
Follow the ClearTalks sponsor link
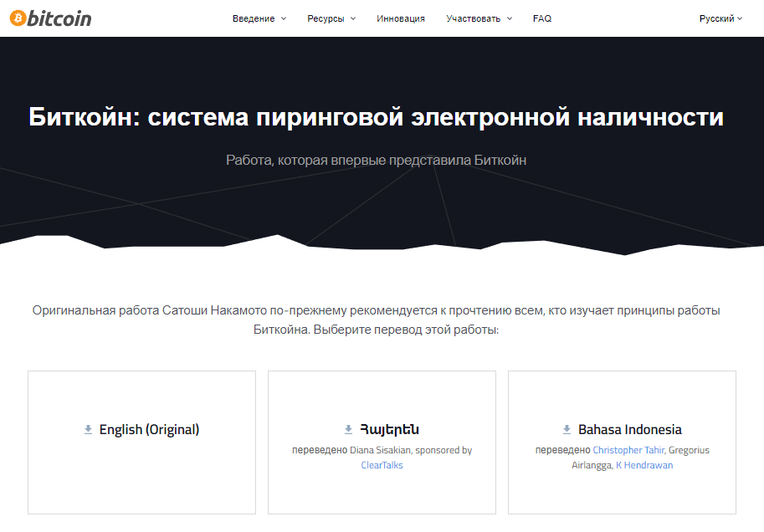click(382, 465)
